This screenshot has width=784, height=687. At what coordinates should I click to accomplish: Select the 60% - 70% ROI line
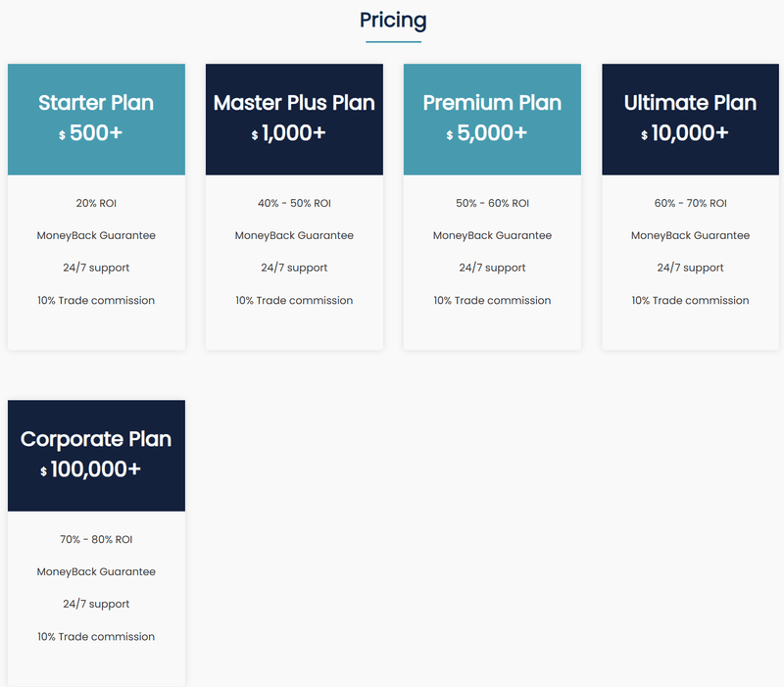pyautogui.click(x=690, y=203)
